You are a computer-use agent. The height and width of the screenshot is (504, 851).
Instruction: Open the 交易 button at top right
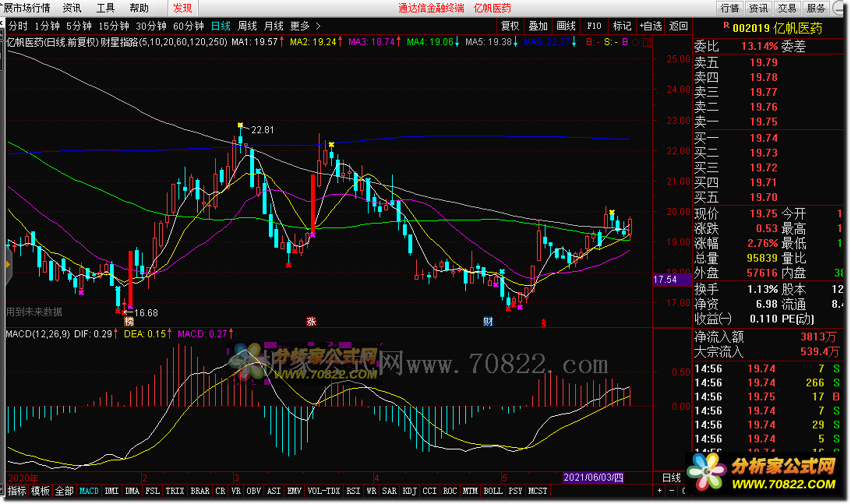(787, 8)
